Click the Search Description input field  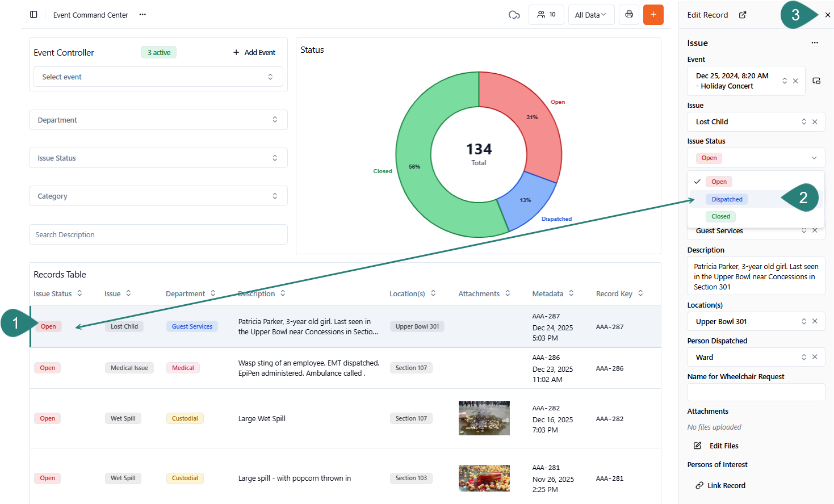click(x=158, y=235)
